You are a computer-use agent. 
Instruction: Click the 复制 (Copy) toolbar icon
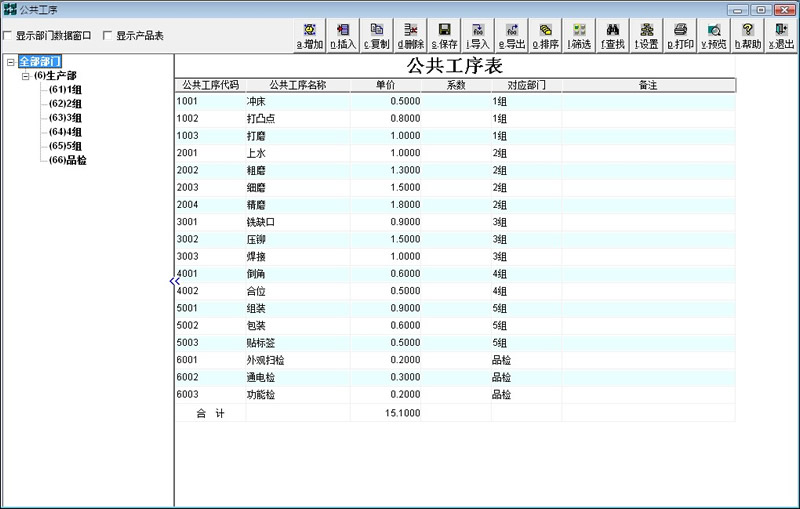coord(377,36)
